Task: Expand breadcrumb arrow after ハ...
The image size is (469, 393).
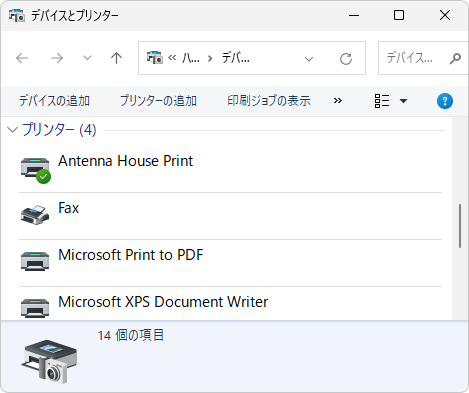Action: pyautogui.click(x=210, y=59)
